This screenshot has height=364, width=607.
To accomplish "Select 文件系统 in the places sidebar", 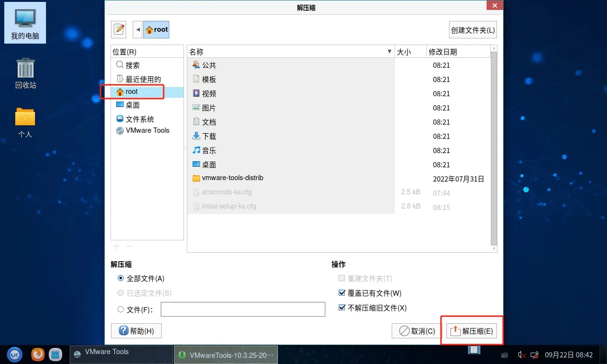I will [x=139, y=119].
